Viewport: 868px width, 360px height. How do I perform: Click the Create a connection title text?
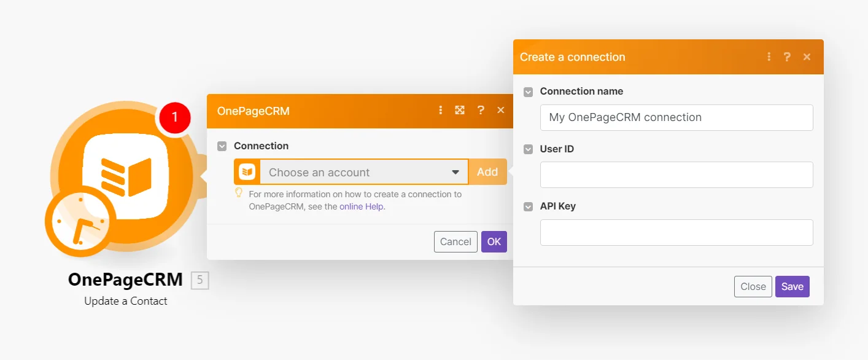click(573, 57)
